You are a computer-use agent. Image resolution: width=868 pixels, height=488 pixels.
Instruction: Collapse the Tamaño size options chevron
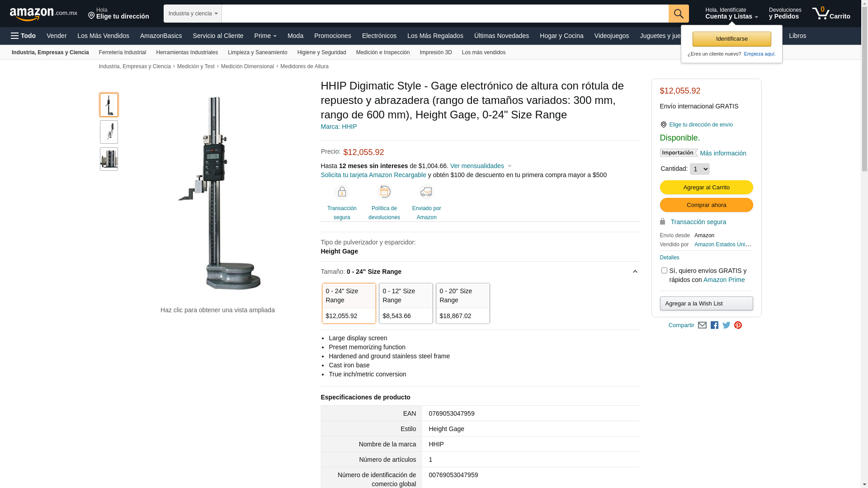tap(635, 272)
